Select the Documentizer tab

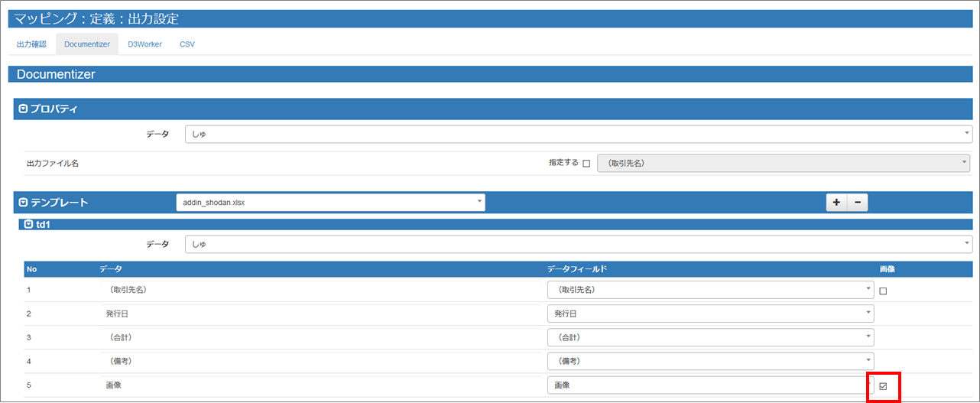pyautogui.click(x=87, y=44)
